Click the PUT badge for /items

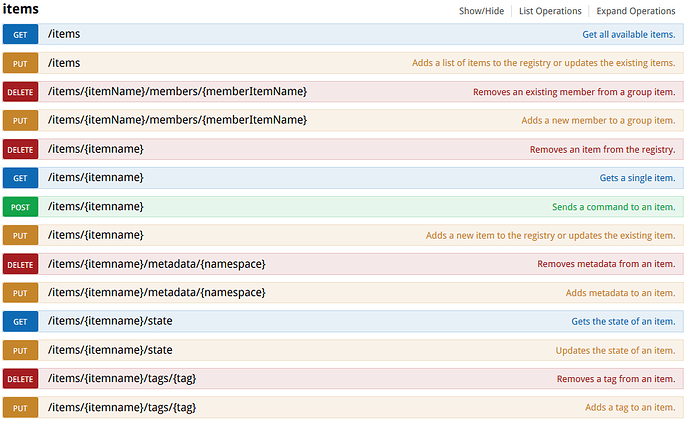point(20,63)
